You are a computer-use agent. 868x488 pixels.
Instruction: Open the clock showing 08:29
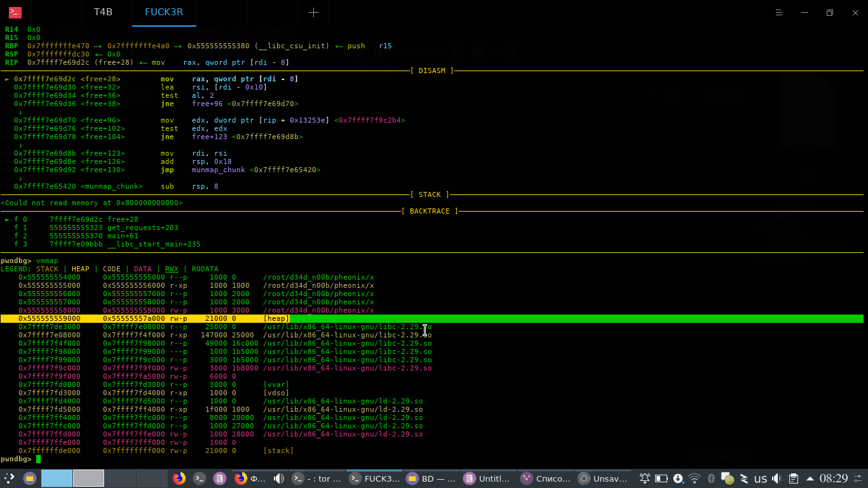(834, 478)
